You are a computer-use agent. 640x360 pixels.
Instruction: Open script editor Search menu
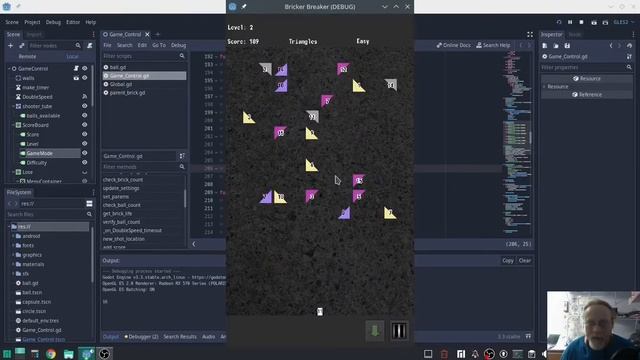[124, 45]
